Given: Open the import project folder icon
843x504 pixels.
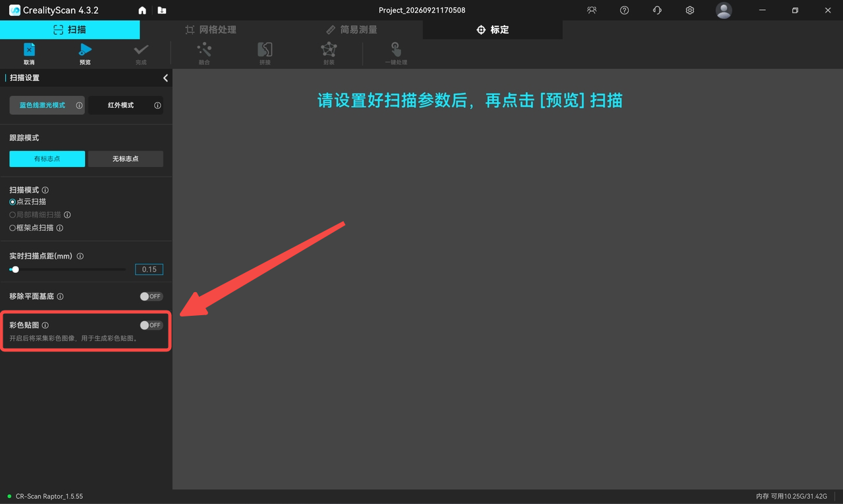Looking at the screenshot, I should tap(162, 11).
